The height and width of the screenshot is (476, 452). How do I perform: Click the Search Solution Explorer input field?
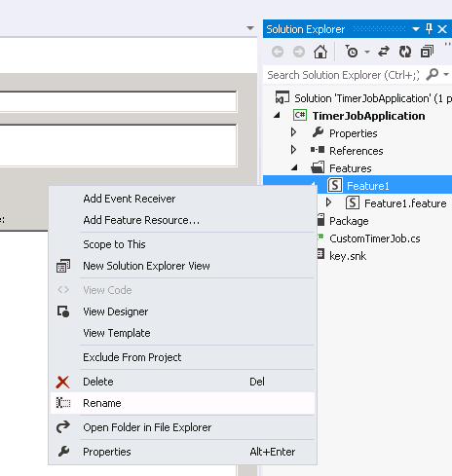(344, 75)
